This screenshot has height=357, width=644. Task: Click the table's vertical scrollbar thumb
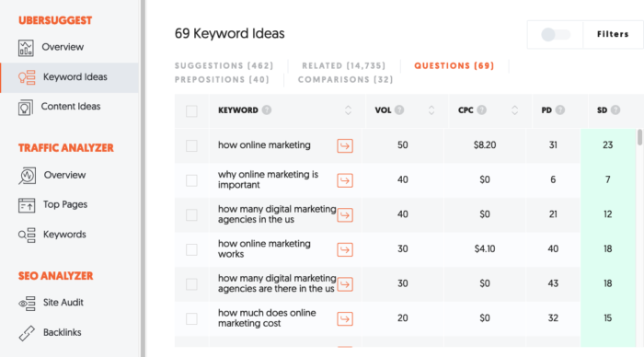pyautogui.click(x=639, y=137)
